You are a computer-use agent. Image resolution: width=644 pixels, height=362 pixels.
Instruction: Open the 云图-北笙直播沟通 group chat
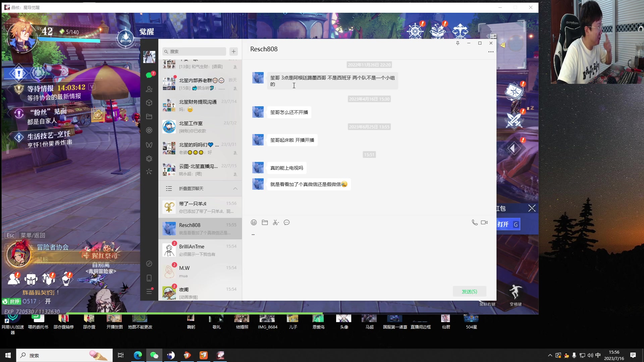point(200,170)
